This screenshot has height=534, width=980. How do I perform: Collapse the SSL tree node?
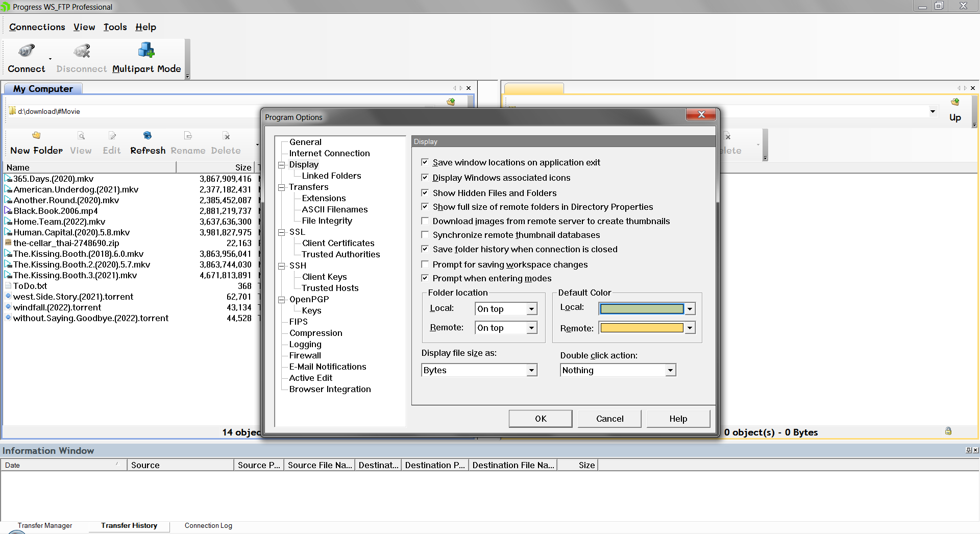tap(281, 232)
